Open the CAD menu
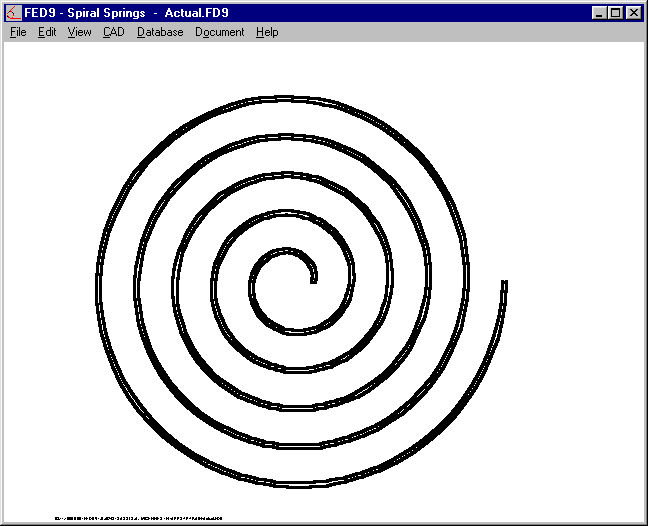The image size is (648, 526). (113, 32)
